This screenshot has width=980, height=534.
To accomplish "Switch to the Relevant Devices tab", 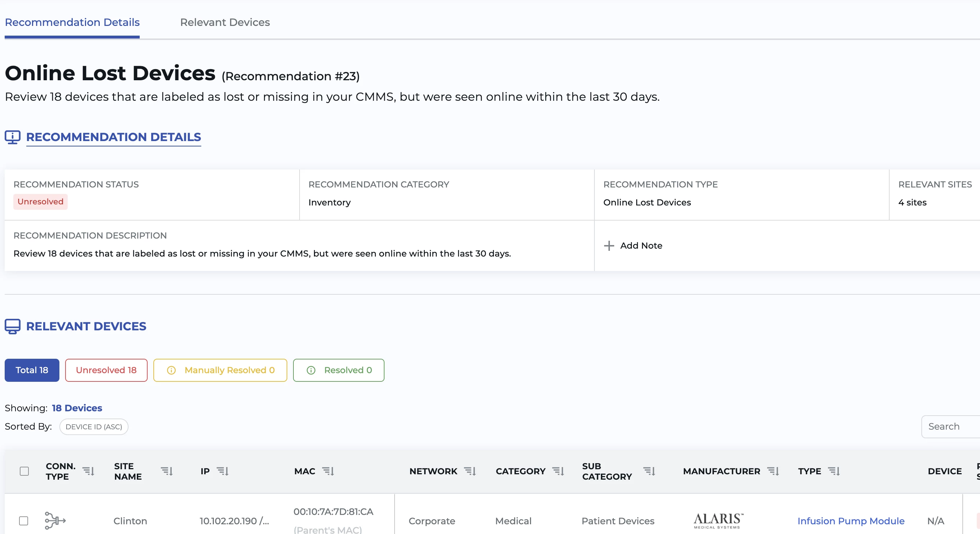I will point(225,22).
